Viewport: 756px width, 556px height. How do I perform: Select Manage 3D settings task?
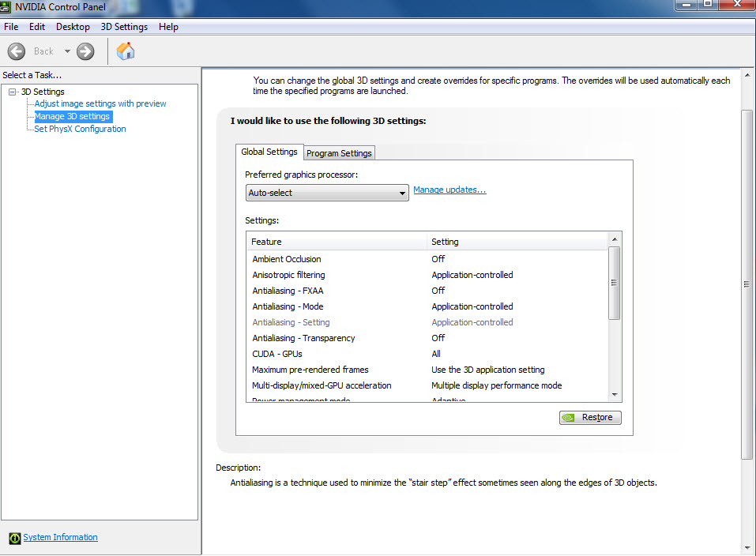(x=73, y=116)
